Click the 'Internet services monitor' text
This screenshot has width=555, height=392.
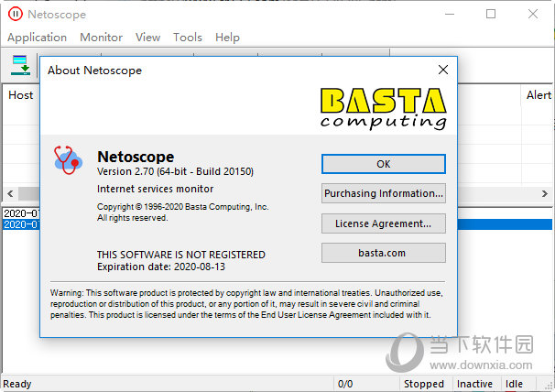coord(155,189)
